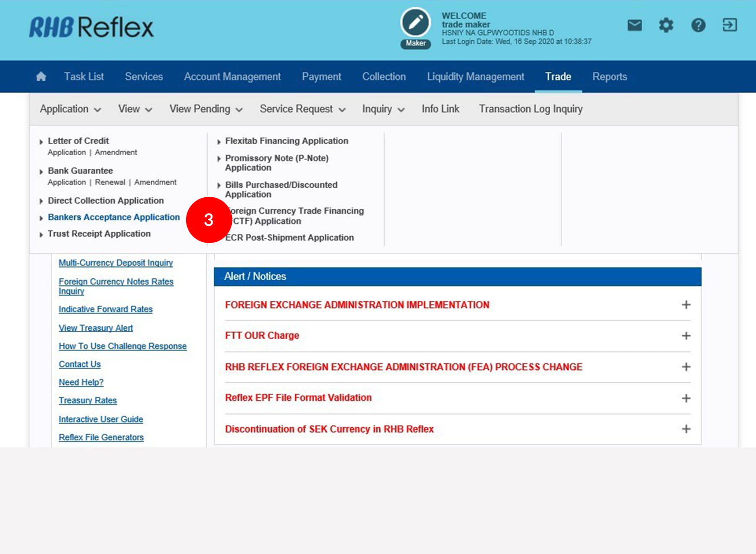The width and height of the screenshot is (756, 554).
Task: Expand Reflex EPF File Format Validation notice
Action: [686, 398]
